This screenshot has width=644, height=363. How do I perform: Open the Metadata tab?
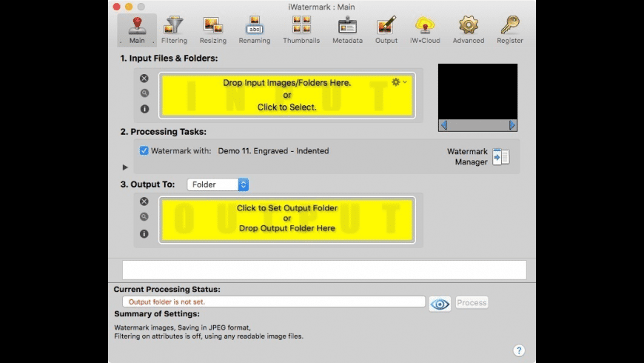pos(347,30)
